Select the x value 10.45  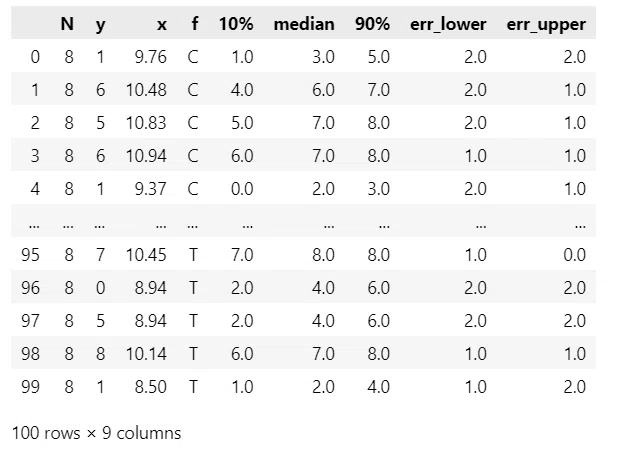pyautogui.click(x=146, y=255)
